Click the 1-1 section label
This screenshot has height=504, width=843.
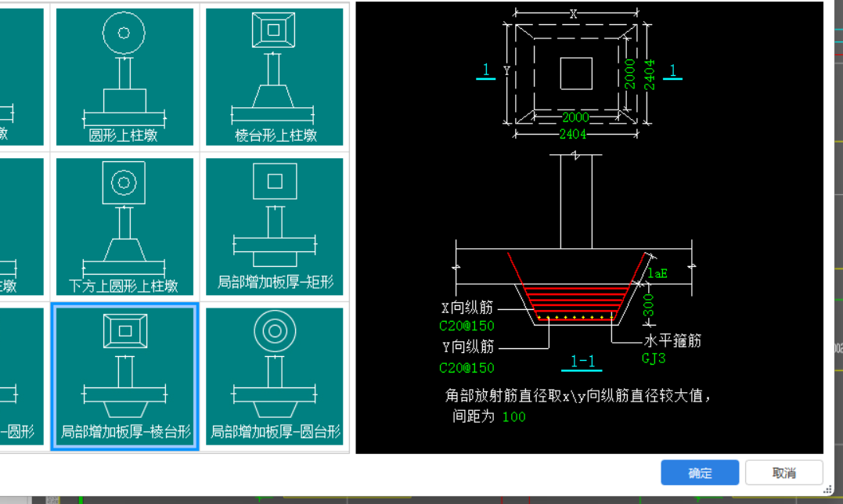pos(582,362)
